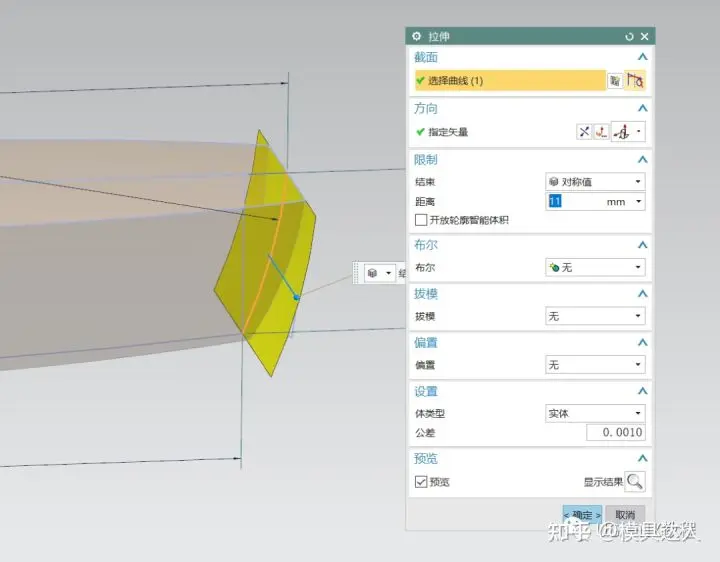Click the sketch section icon beside 选择曲线

(615, 81)
